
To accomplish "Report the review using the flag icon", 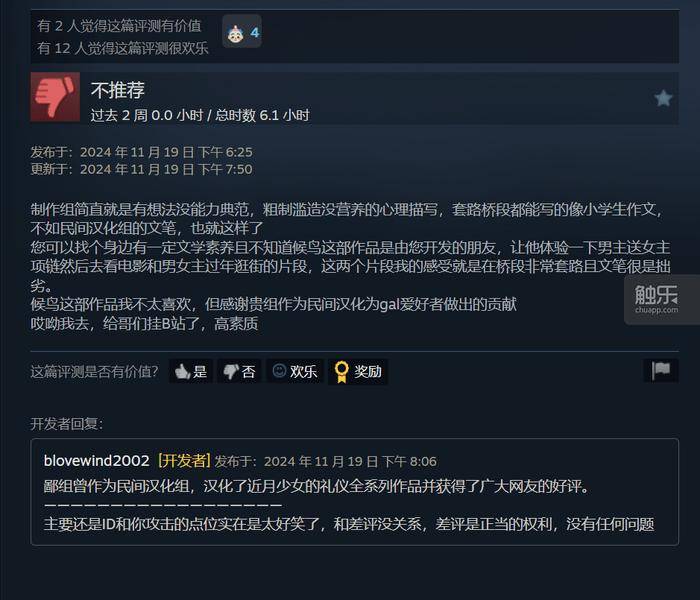I will click(x=661, y=370).
